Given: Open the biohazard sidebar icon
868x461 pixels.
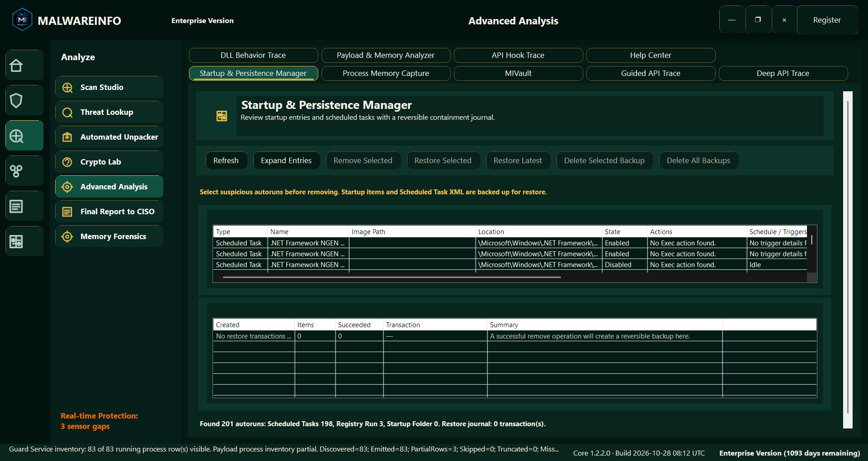Looking at the screenshot, I should pos(24,171).
